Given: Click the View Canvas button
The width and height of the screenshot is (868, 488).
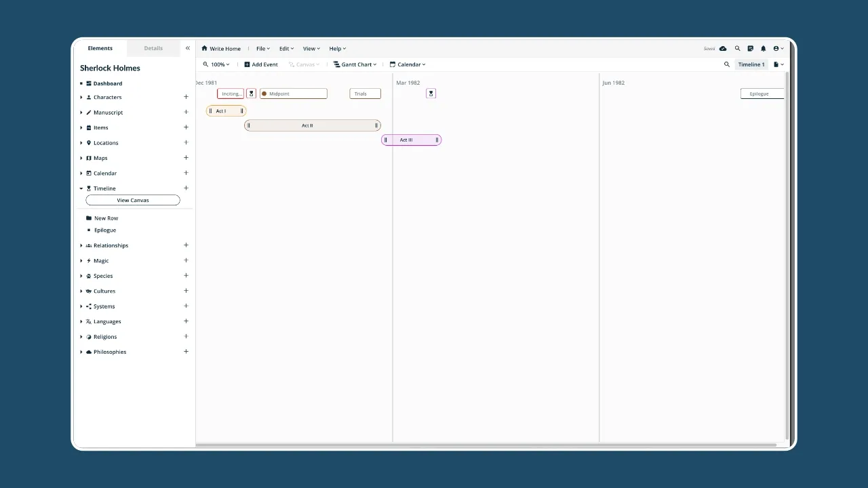Looking at the screenshot, I should (132, 199).
